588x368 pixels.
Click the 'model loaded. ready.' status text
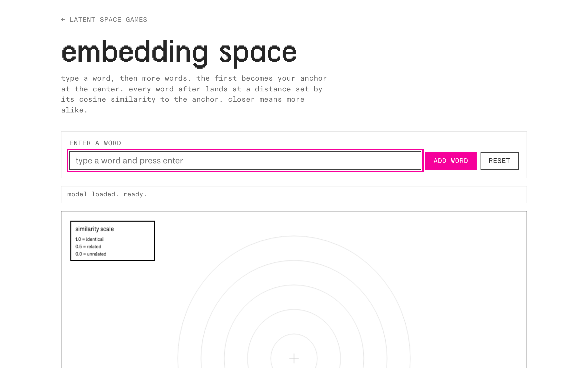pyautogui.click(x=107, y=194)
